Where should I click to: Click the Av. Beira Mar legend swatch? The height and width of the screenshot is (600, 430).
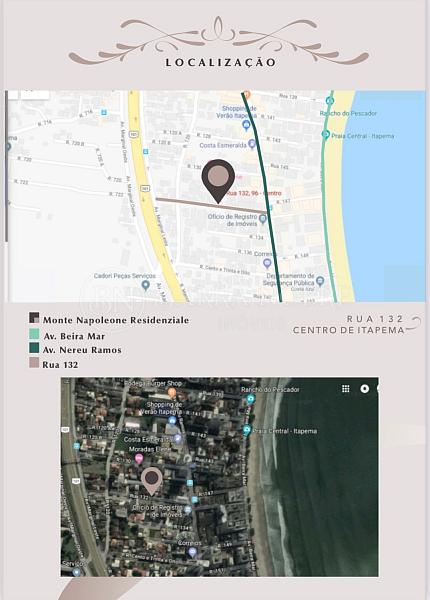click(x=34, y=334)
